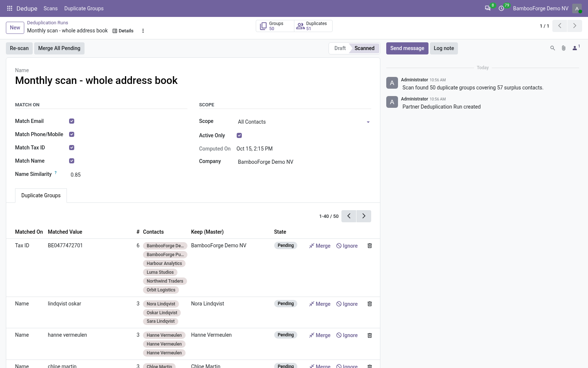
Task: Open the Scans menu
Action: click(x=50, y=8)
